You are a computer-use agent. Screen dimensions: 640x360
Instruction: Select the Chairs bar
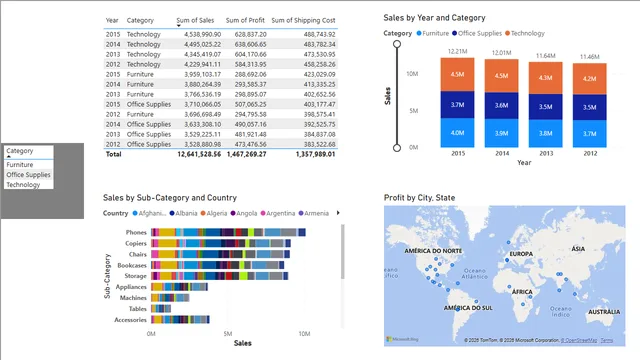pos(220,254)
